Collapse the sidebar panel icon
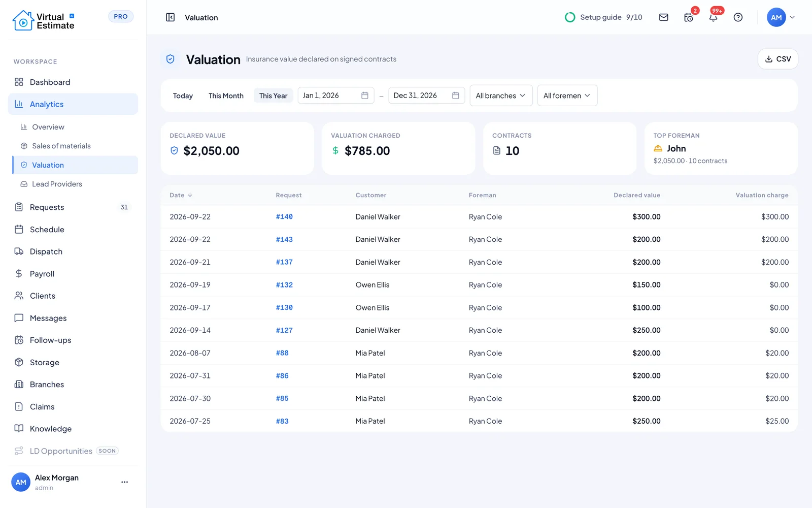Screen dimensions: 812x508 point(170,17)
